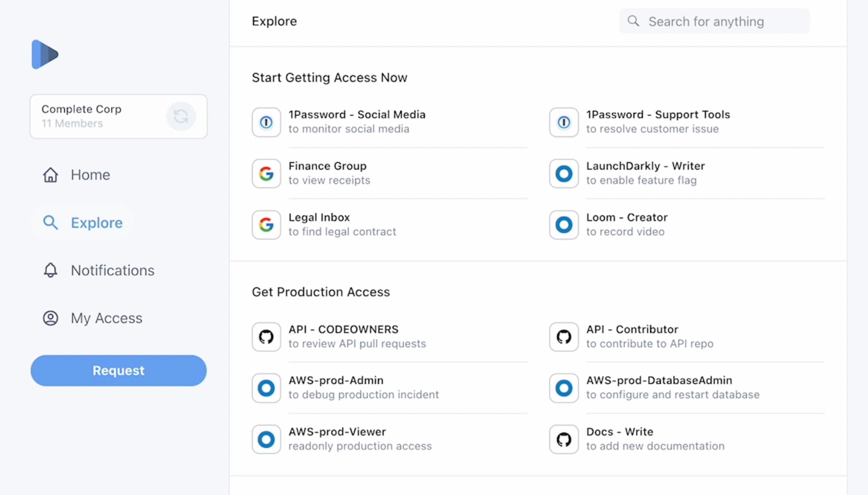The image size is (868, 495).
Task: Select LaunchDarkly - Writer access
Action: coord(687,174)
